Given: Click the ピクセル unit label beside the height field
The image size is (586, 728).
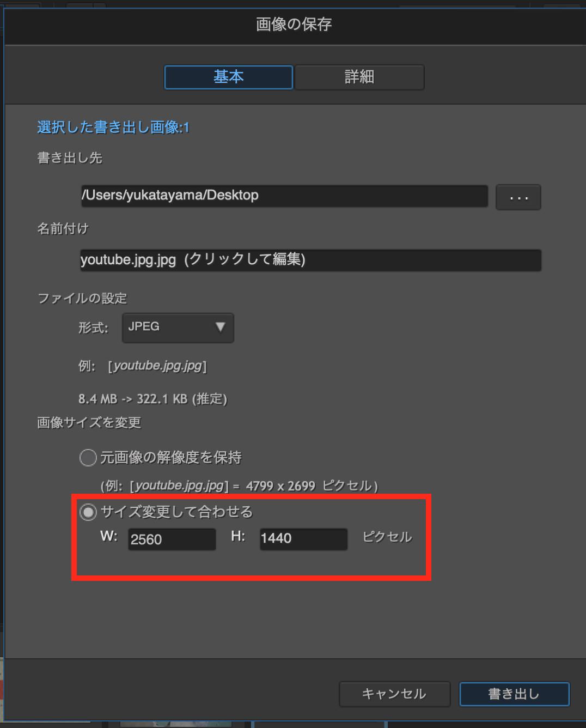Looking at the screenshot, I should point(388,537).
